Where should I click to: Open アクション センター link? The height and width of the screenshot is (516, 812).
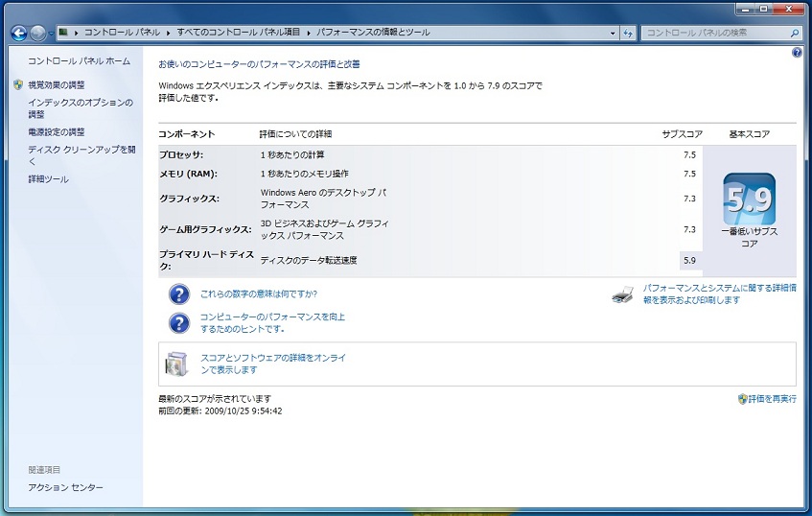65,487
